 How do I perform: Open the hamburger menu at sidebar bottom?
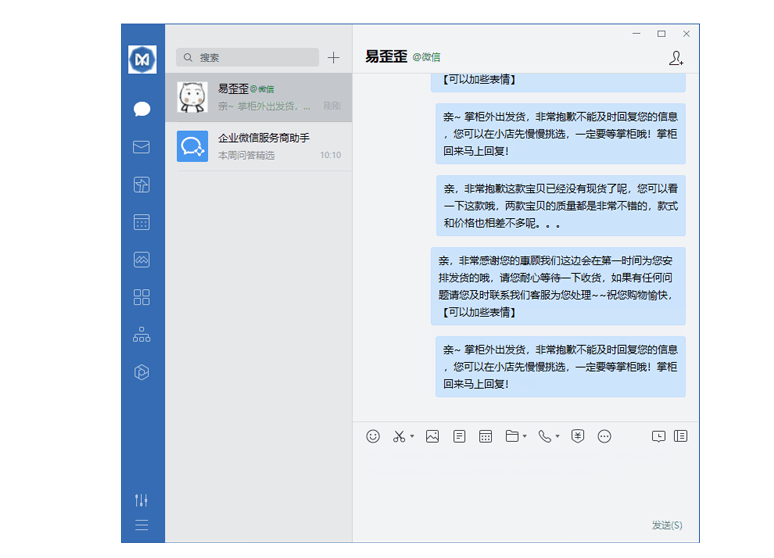[142, 525]
